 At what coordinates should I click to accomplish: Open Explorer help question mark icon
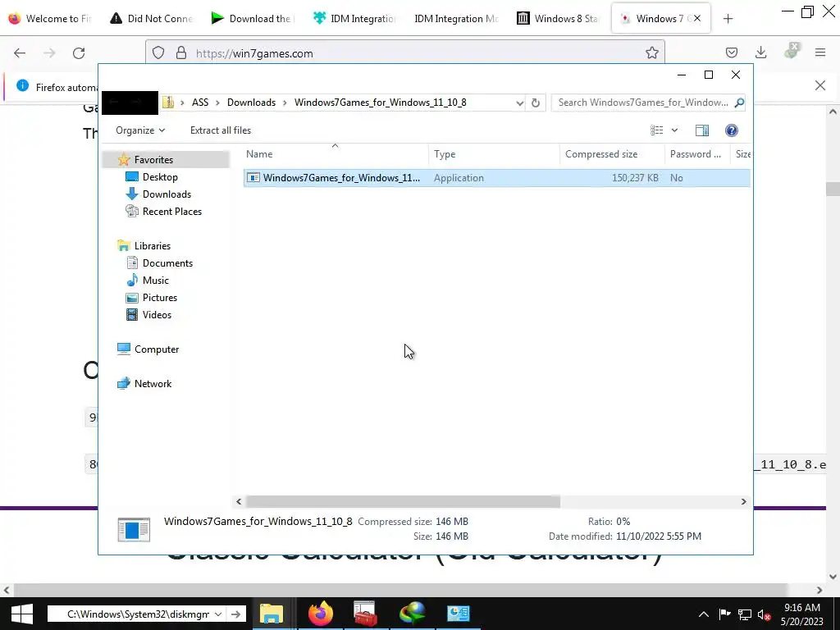coord(731,130)
